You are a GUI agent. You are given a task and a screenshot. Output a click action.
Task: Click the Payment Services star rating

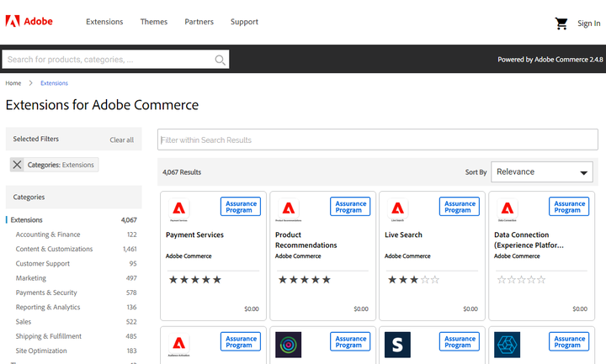[x=195, y=279]
